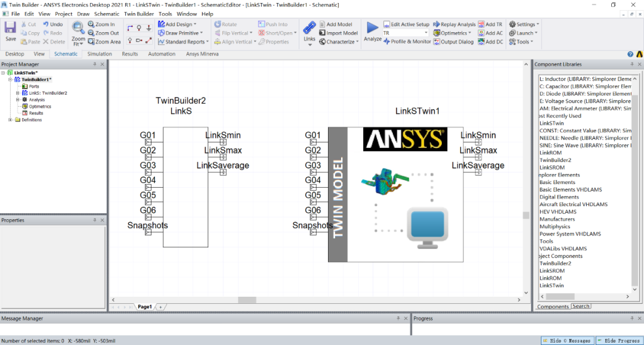
Task: Click the Zoom In tool
Action: (x=101, y=24)
